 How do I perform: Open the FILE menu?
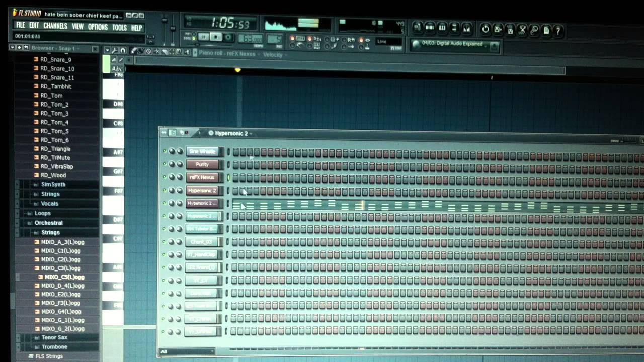pyautogui.click(x=20, y=25)
